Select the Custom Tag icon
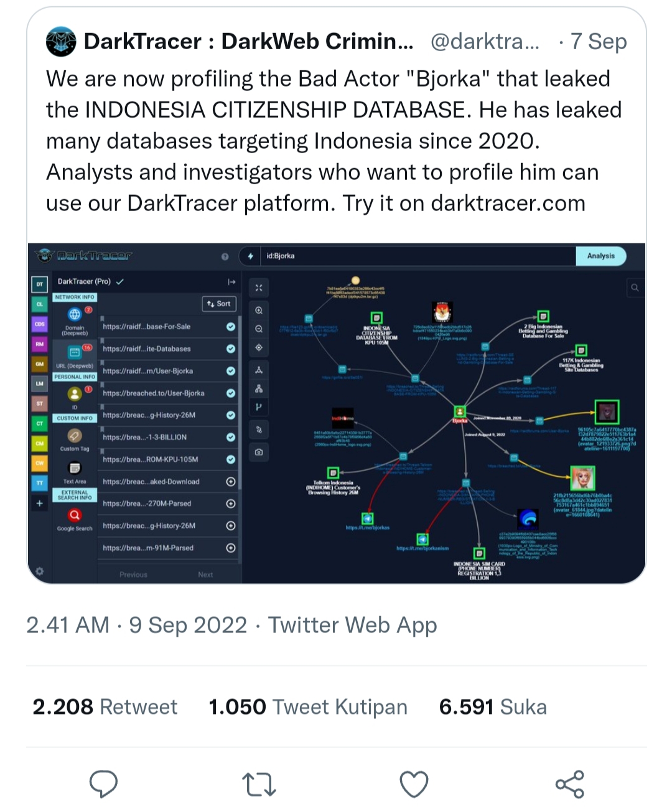 [x=75, y=436]
